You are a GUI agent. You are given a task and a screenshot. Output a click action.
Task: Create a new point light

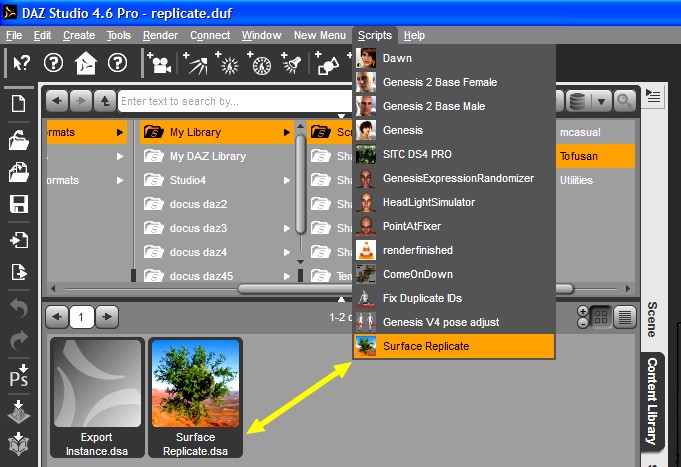[227, 63]
